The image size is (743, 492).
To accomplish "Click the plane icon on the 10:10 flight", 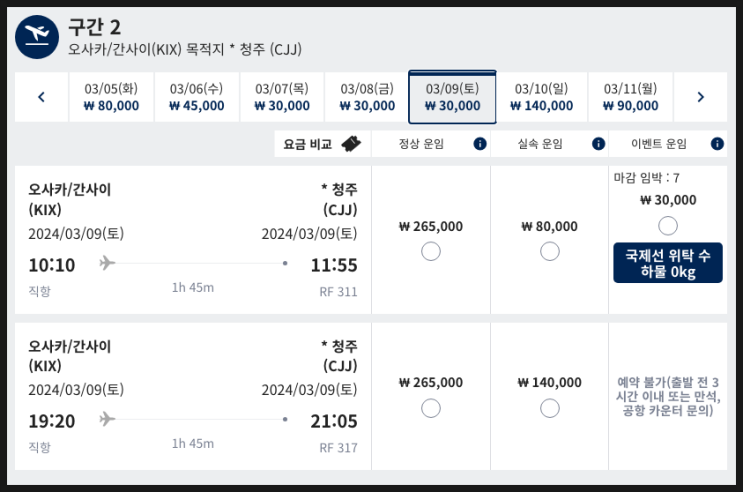I will pos(108,263).
